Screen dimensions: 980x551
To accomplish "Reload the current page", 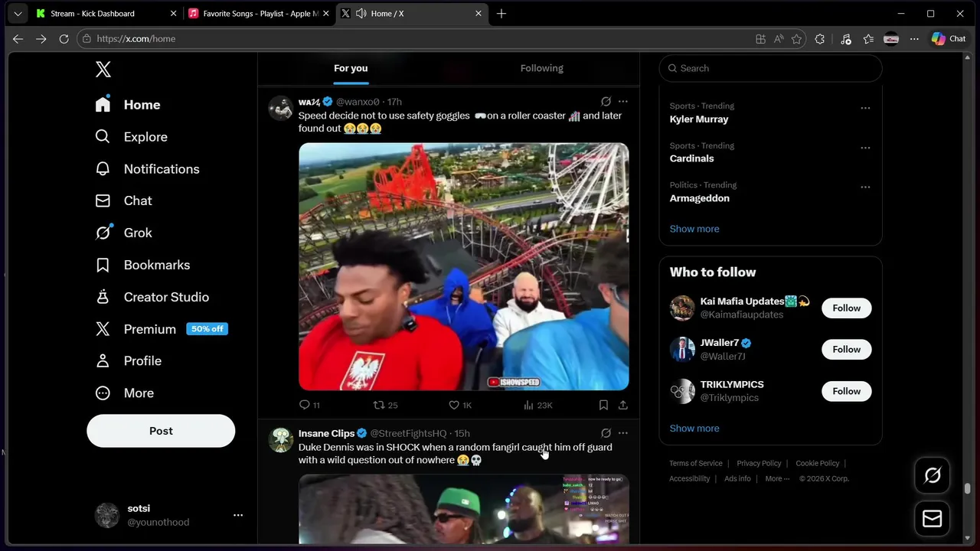I will click(x=64, y=39).
